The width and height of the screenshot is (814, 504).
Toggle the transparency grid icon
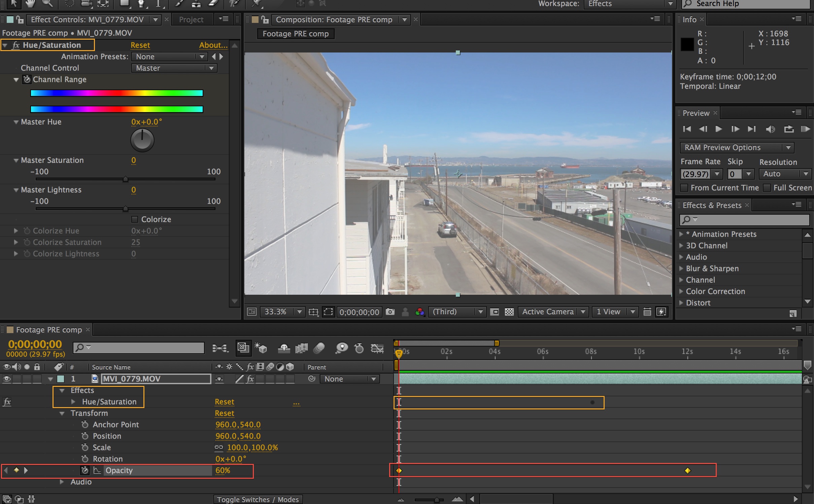point(509,312)
